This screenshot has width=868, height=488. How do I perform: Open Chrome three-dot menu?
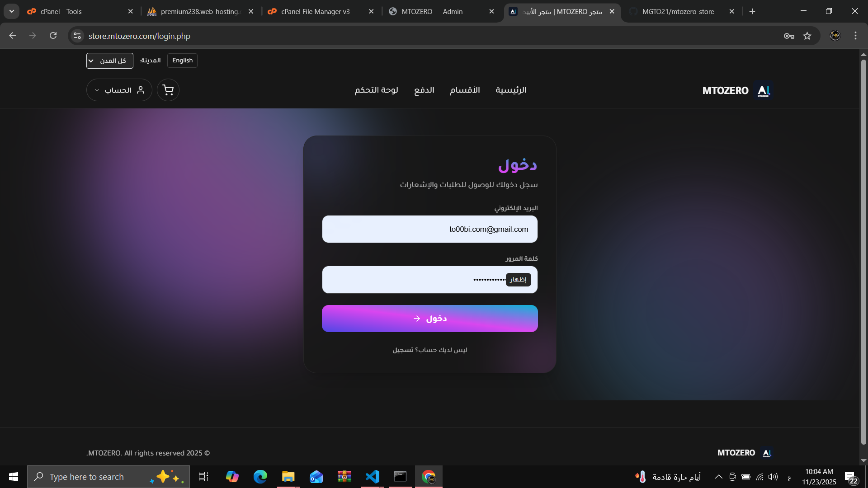tap(855, 36)
